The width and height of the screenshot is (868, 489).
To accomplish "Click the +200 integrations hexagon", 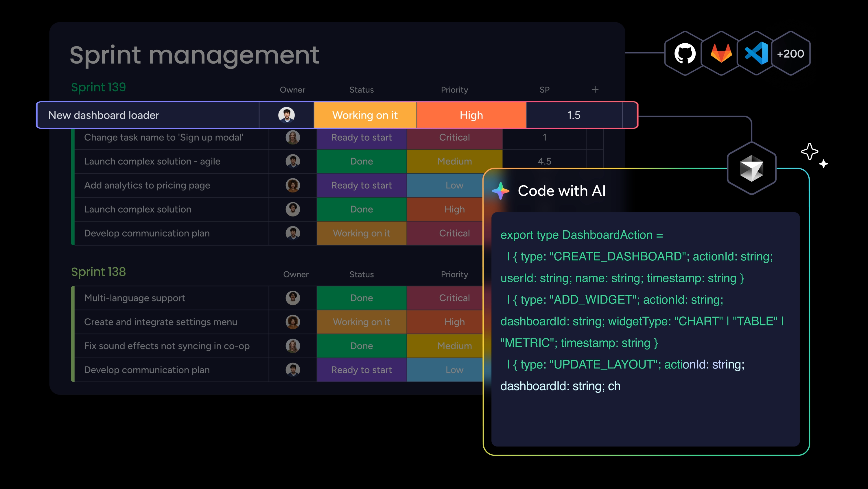I will pyautogui.click(x=790, y=53).
